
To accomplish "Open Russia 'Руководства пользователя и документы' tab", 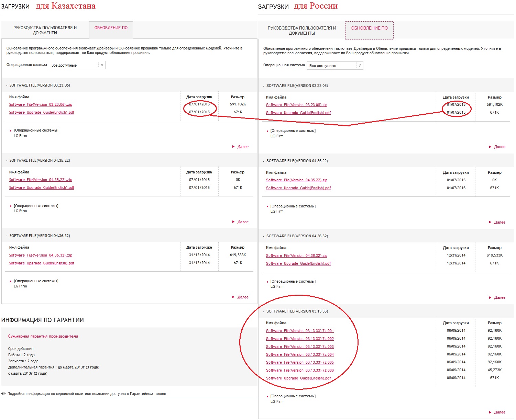I will coord(302,31).
